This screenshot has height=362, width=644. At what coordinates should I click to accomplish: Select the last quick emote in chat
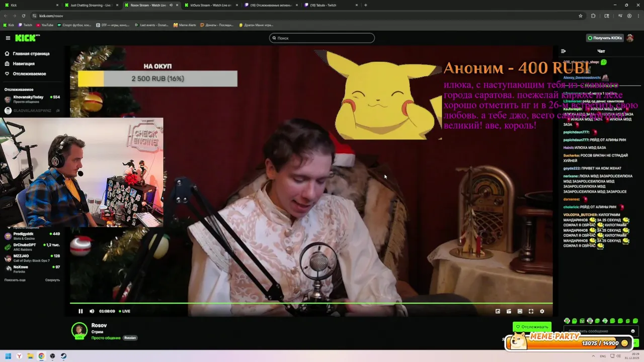coord(635,321)
